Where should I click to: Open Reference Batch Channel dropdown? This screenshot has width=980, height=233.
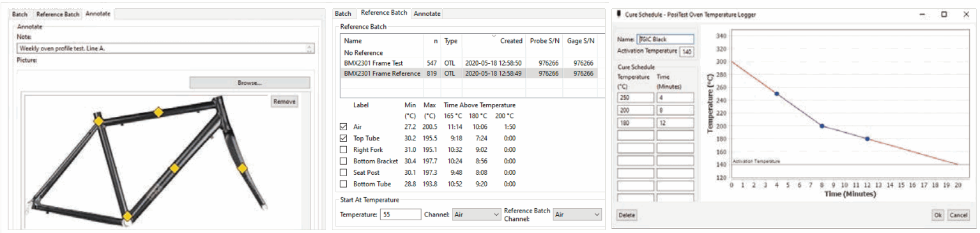point(578,214)
